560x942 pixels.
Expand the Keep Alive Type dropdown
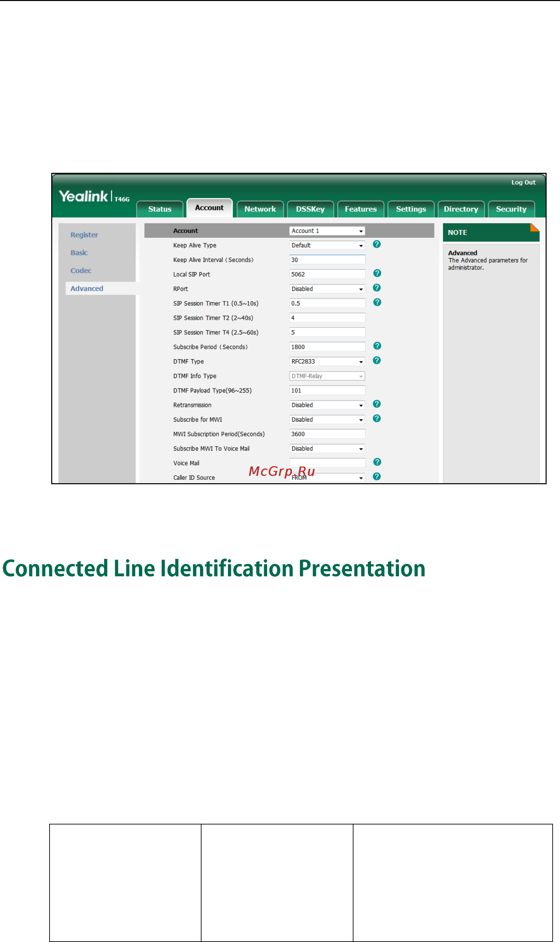[x=327, y=245]
